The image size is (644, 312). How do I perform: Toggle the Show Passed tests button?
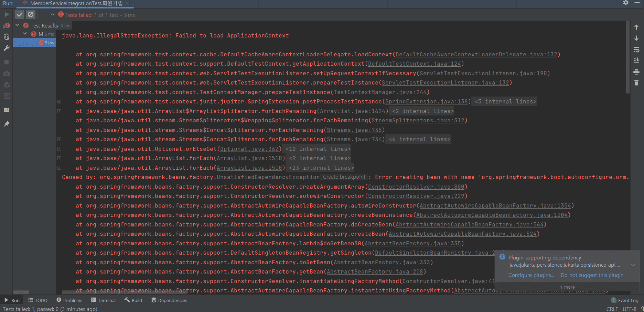tap(20, 14)
